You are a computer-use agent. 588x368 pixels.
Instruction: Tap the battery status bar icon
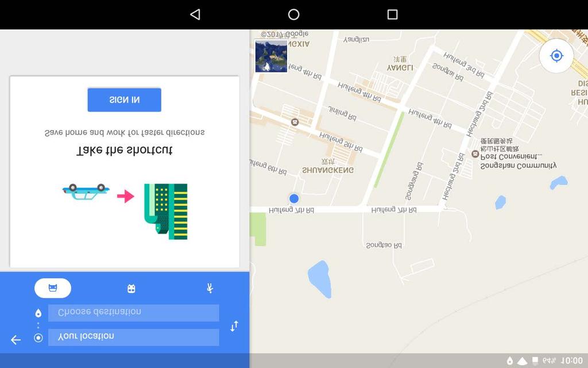click(x=535, y=361)
